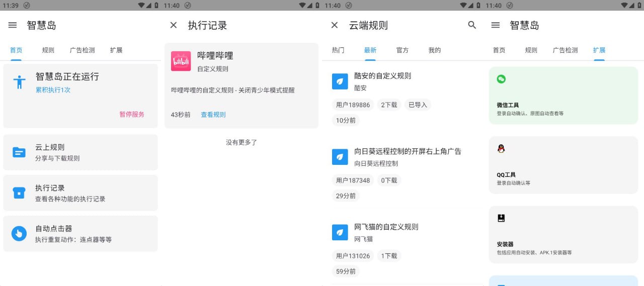Tap the 自动点击器 pointer icon
Viewport: 644px width, 286px height.
(19, 233)
